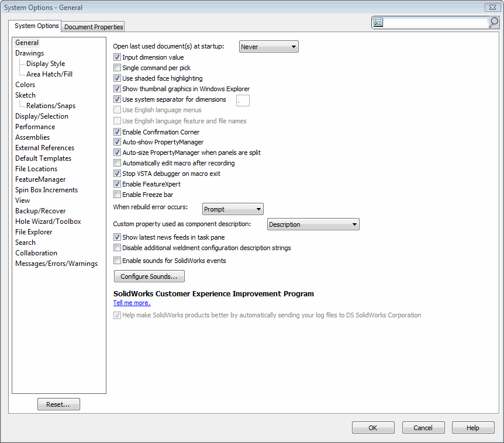Image resolution: width=504 pixels, height=443 pixels.
Task: Select Default Templates options
Action: pos(43,158)
